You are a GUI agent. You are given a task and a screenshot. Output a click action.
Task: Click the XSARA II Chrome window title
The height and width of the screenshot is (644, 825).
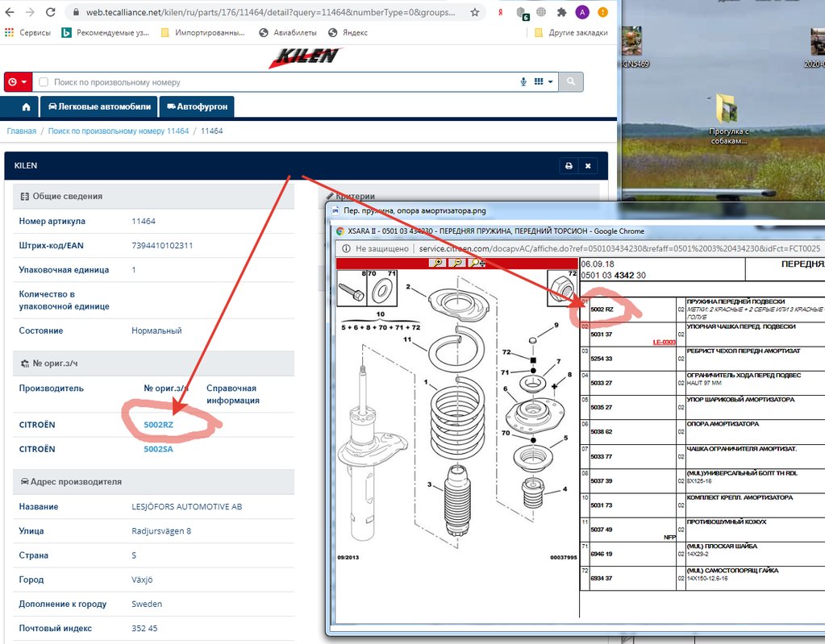tap(496, 231)
